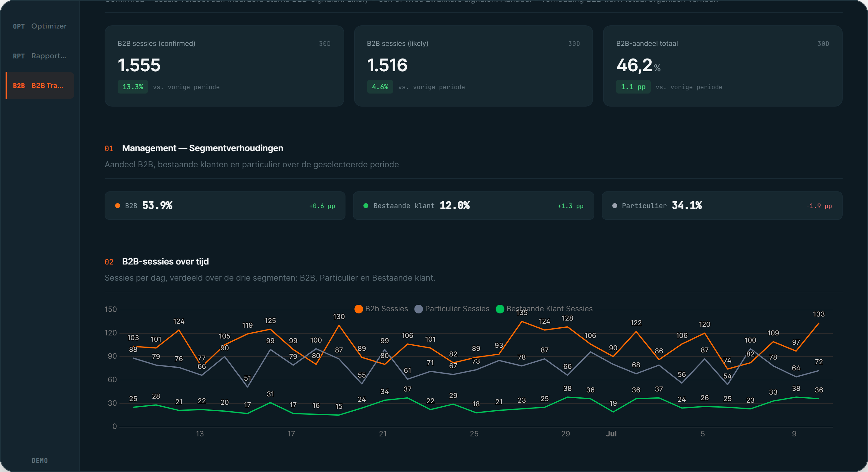Click the -1.9 pp delta

click(x=819, y=206)
